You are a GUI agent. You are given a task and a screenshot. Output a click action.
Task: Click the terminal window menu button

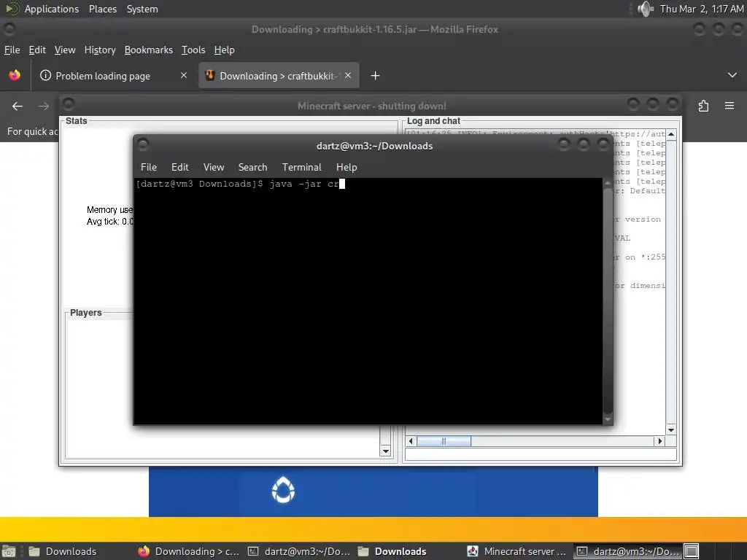click(143, 144)
